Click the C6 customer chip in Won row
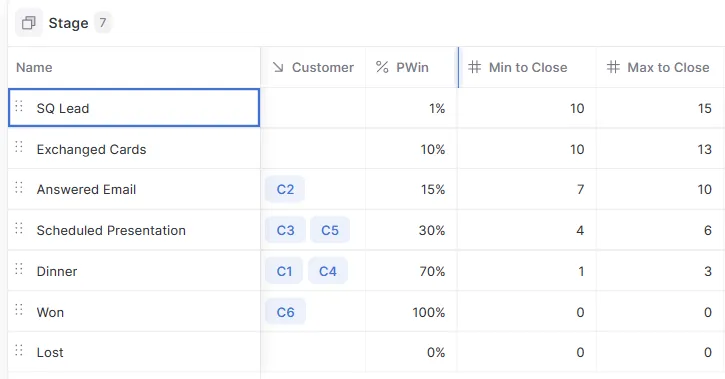Viewport: 725px width, 379px height. (x=285, y=312)
